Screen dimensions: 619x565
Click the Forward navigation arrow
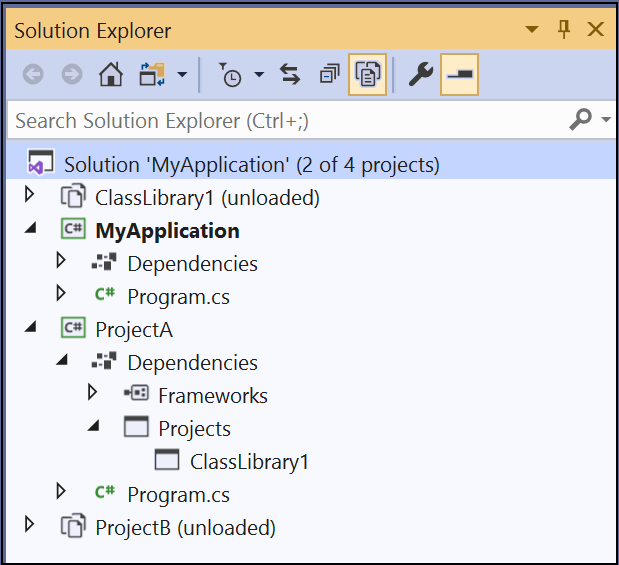(x=72, y=74)
